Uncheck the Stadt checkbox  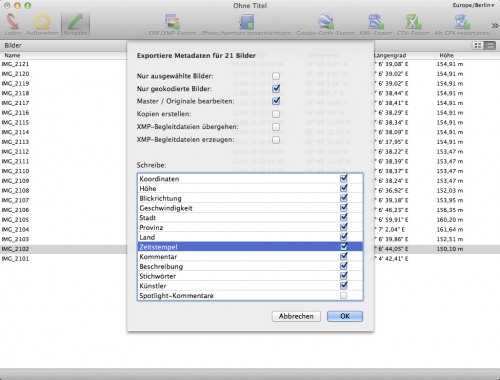344,217
